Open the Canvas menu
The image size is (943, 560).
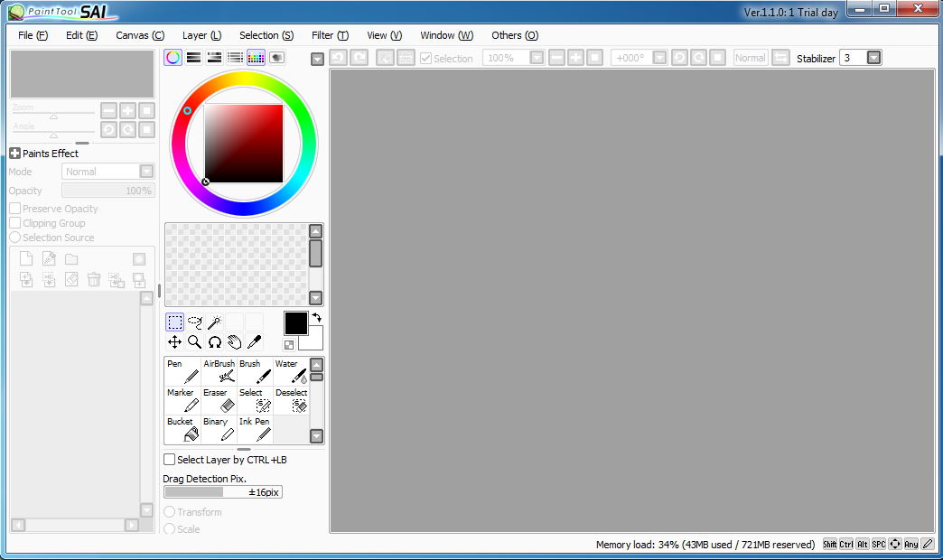pos(140,35)
